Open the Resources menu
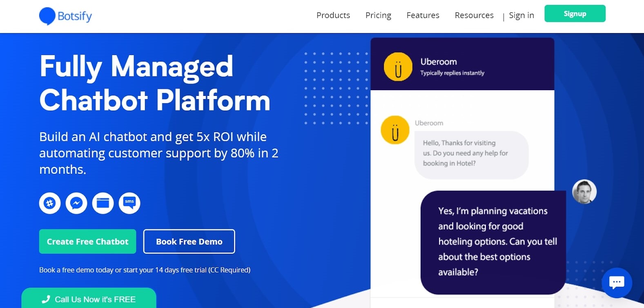The image size is (644, 308). pyautogui.click(x=474, y=16)
